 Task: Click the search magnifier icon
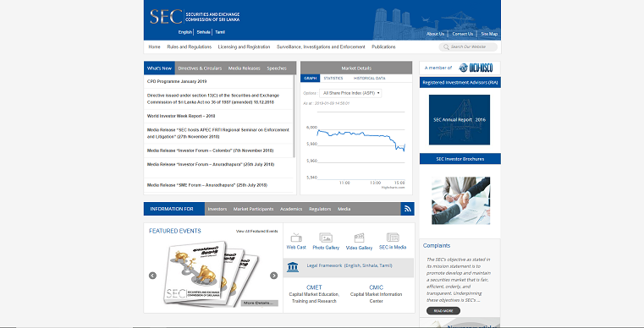[x=446, y=47]
